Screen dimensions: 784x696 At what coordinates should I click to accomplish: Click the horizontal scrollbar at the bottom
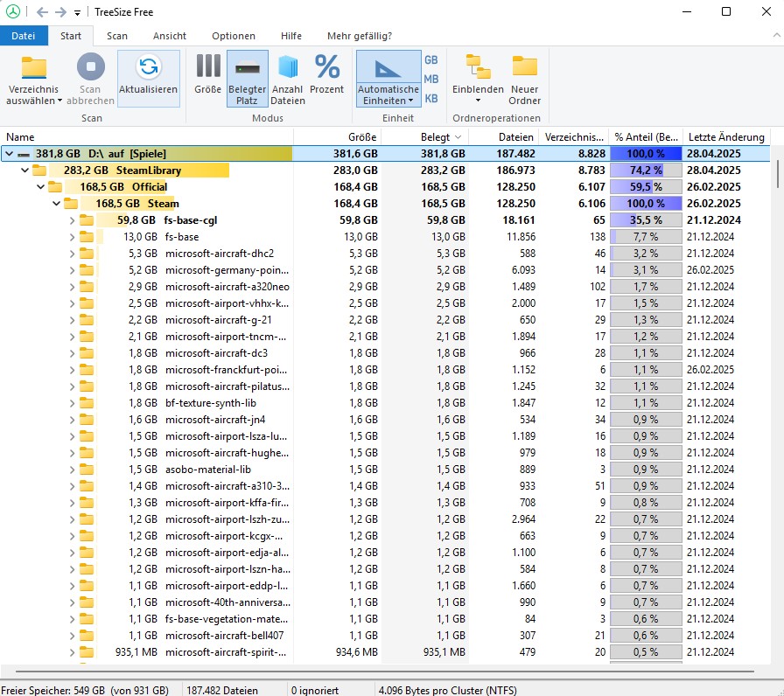(x=385, y=672)
